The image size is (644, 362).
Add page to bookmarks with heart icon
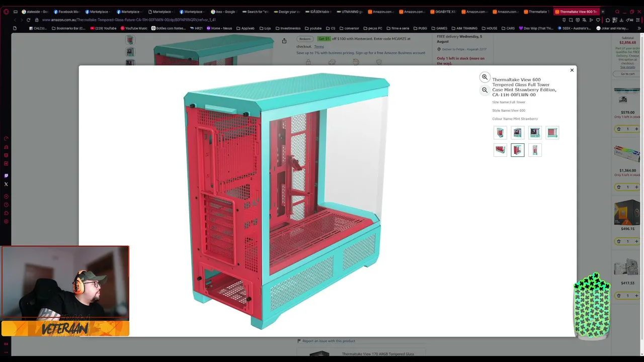point(598,20)
